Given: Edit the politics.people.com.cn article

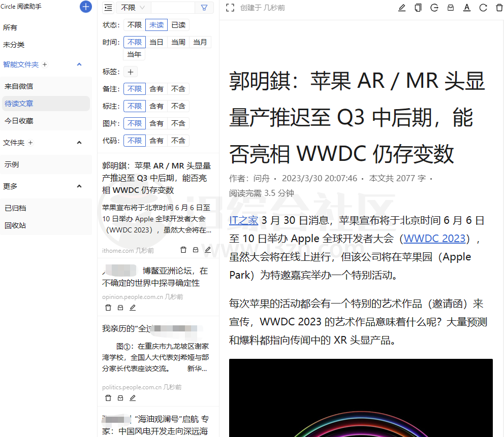Looking at the screenshot, I should pos(133,398).
